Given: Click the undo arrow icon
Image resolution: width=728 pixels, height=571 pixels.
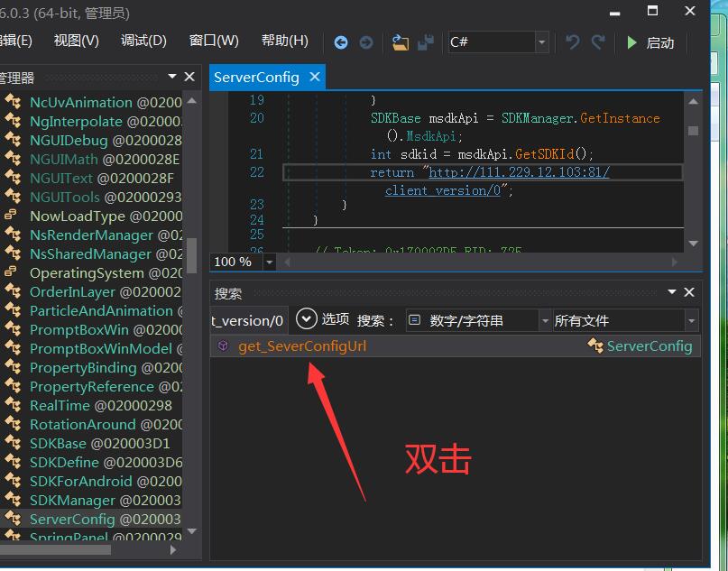Looking at the screenshot, I should tap(572, 42).
